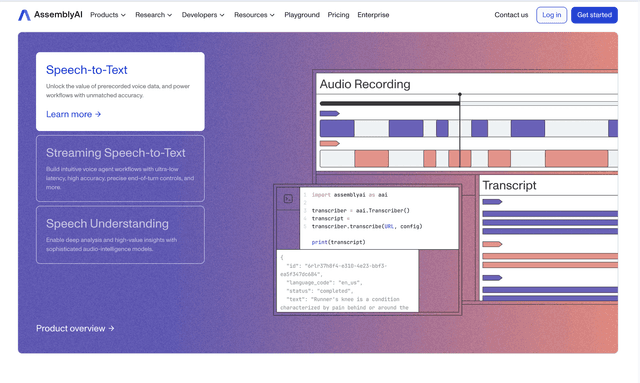Open the Developers dropdown chevron
This screenshot has height=383, width=640.
tap(222, 15)
